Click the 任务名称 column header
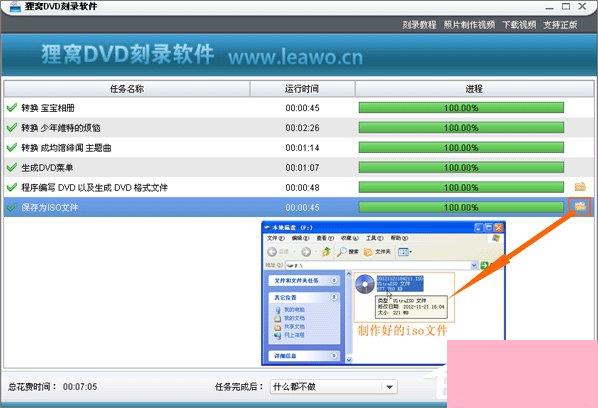The height and width of the screenshot is (408, 598). 127,89
